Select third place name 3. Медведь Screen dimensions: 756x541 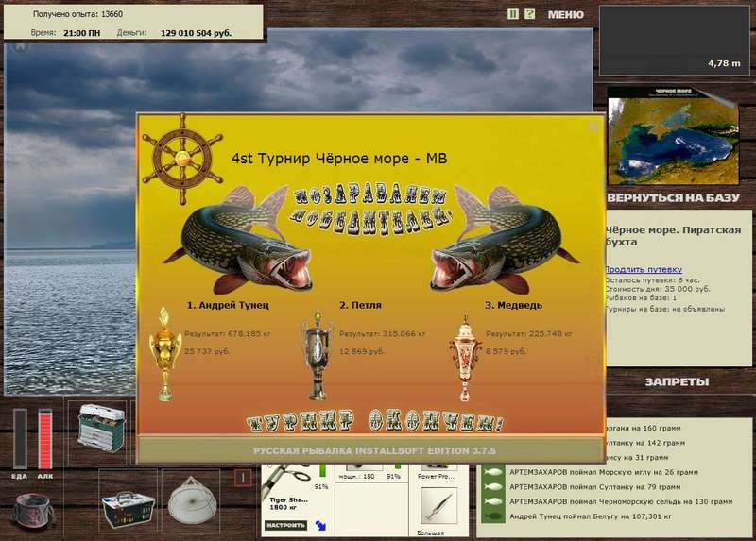point(513,305)
